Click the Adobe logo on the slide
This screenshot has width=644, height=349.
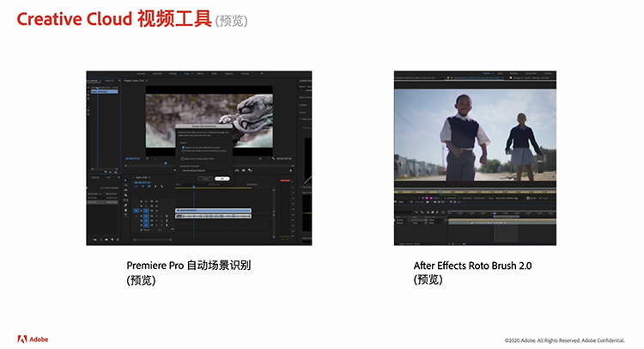point(33,340)
